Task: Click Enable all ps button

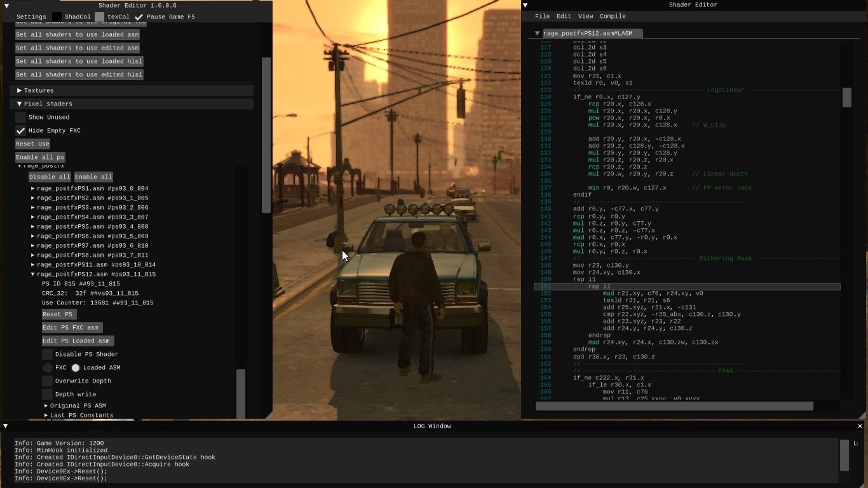Action: tap(40, 157)
